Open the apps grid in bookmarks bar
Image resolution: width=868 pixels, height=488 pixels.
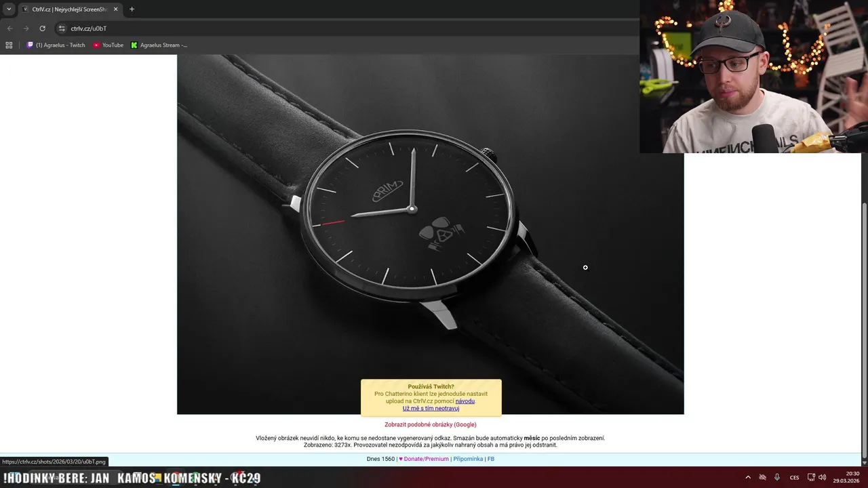point(9,45)
